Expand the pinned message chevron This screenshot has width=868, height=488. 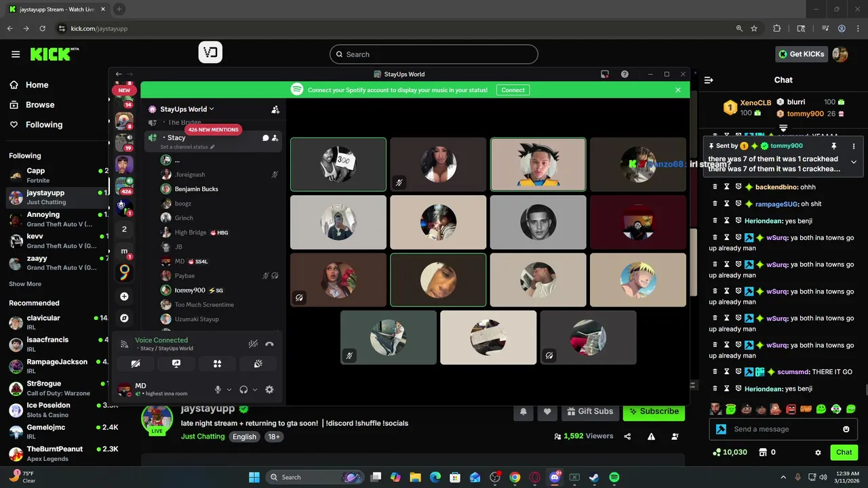[x=854, y=162]
